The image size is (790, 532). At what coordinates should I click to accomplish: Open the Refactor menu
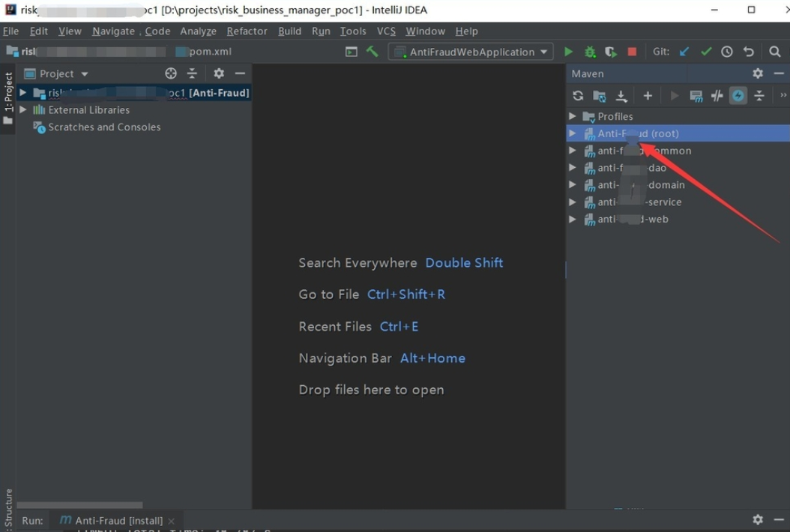point(247,31)
